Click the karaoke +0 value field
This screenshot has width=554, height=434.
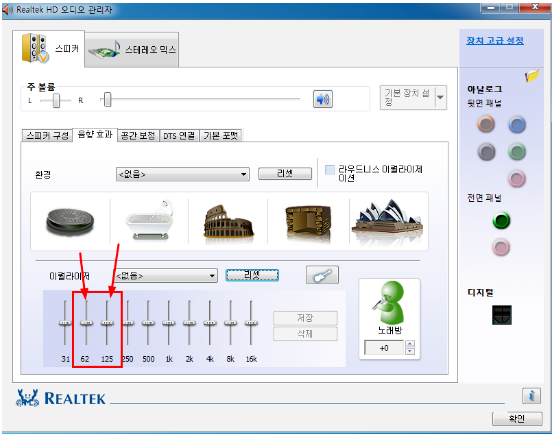(384, 348)
